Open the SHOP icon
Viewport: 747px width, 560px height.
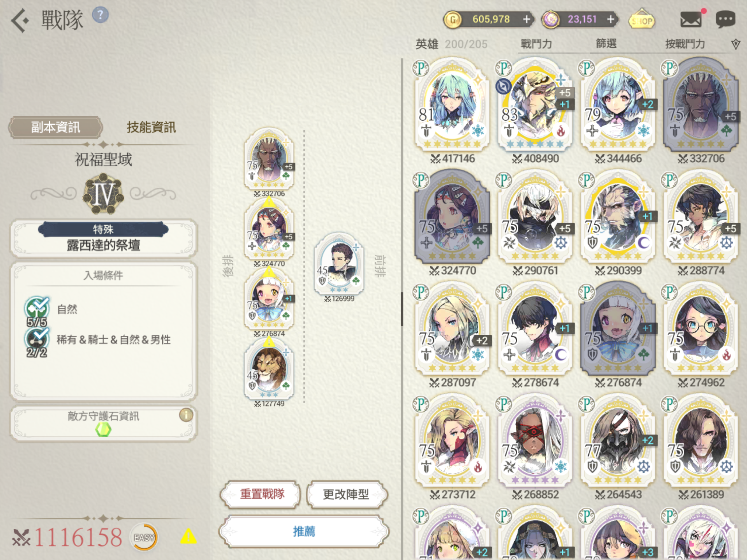pyautogui.click(x=642, y=20)
